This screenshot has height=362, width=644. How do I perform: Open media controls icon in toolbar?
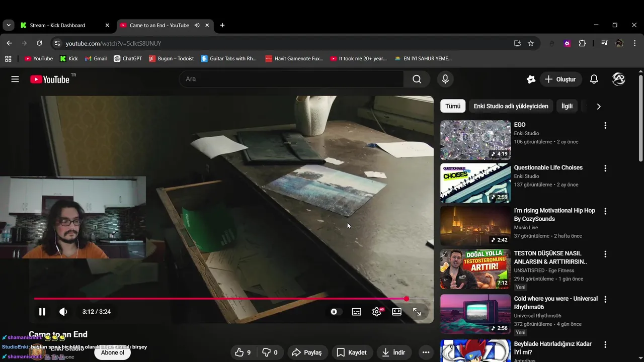pos(604,43)
